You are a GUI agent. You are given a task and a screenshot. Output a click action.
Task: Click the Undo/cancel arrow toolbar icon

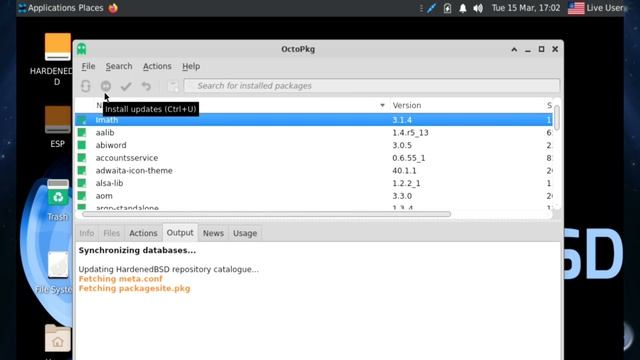click(x=146, y=86)
